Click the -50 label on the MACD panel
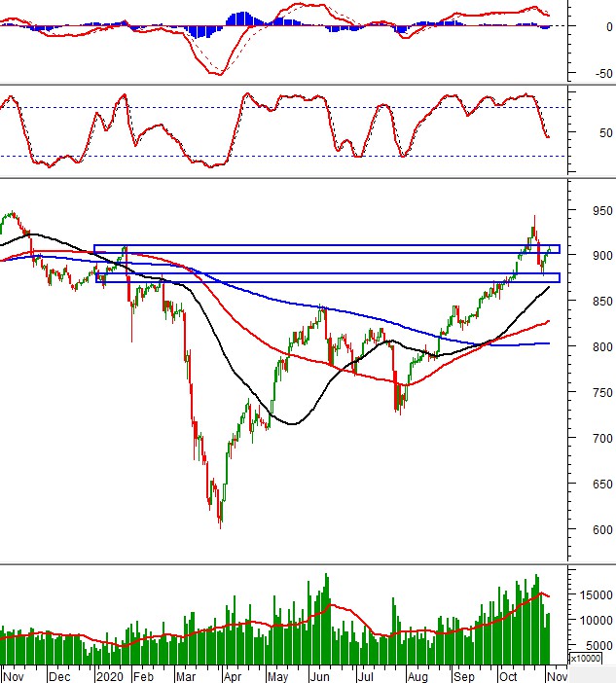Viewport: 616px width, 683px height. click(x=592, y=74)
